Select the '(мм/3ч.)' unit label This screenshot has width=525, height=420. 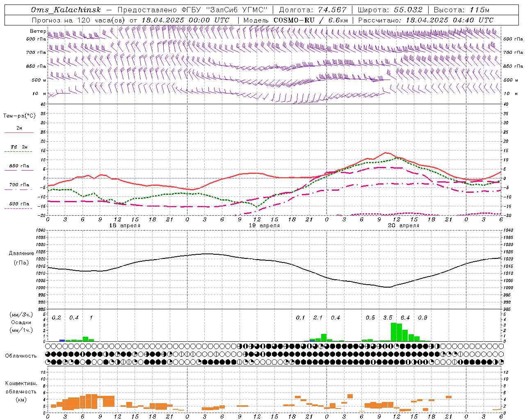[21, 315]
